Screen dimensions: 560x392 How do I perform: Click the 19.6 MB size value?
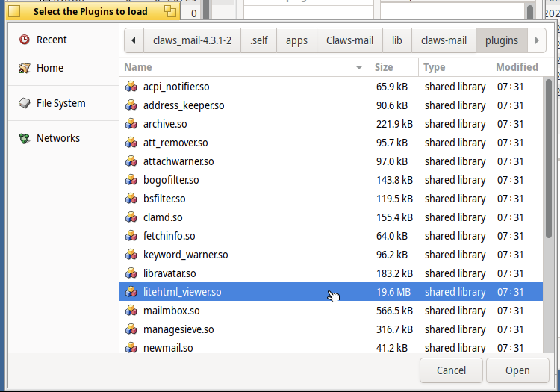[393, 292]
